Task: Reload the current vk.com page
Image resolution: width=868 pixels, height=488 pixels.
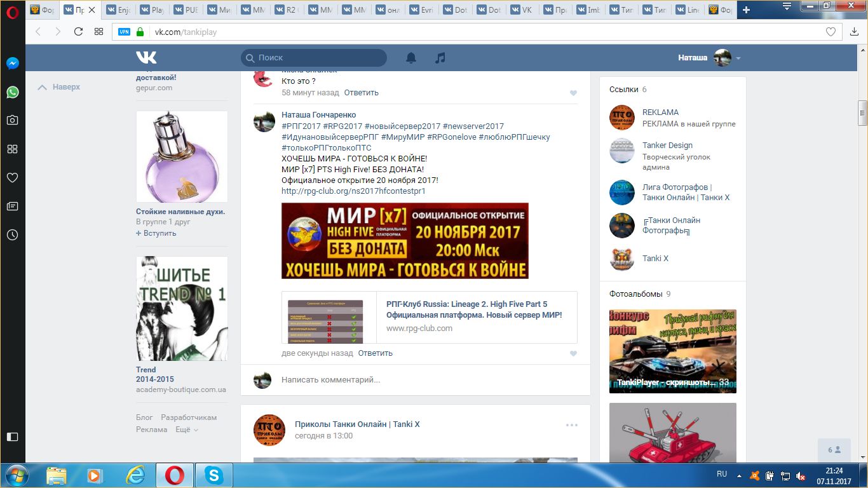Action: pos(79,32)
